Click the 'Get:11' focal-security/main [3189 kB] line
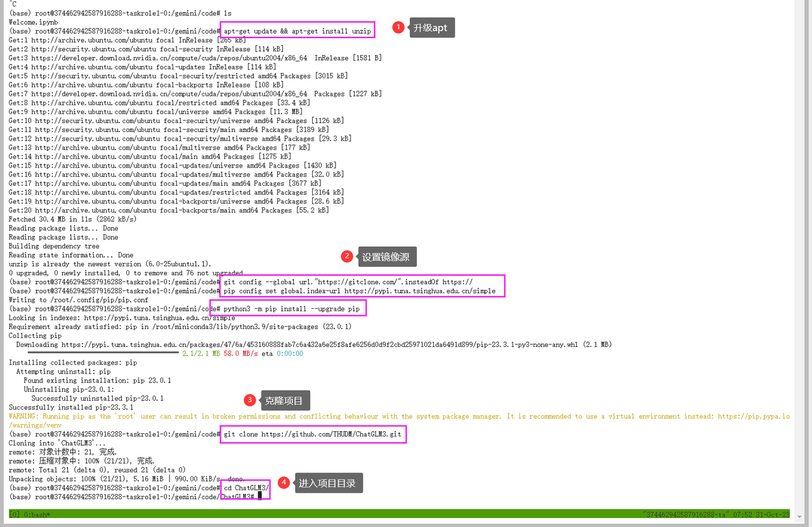 tap(169, 129)
